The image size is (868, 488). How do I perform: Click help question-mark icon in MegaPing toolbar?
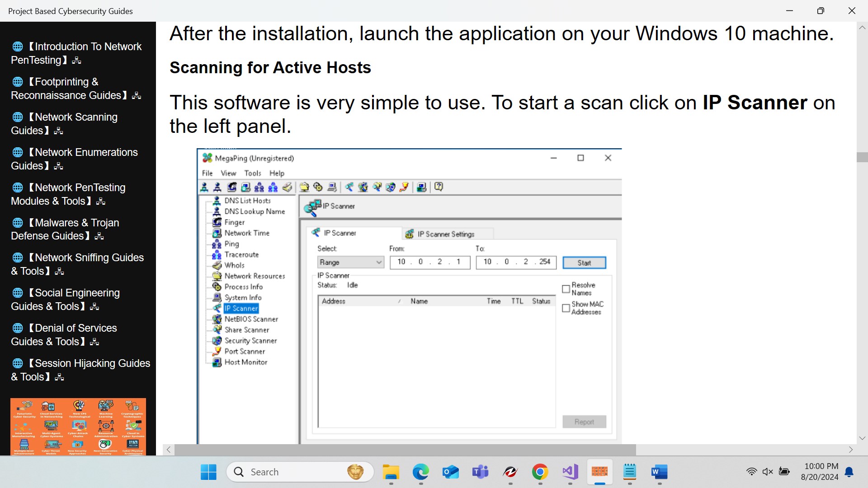tap(439, 187)
